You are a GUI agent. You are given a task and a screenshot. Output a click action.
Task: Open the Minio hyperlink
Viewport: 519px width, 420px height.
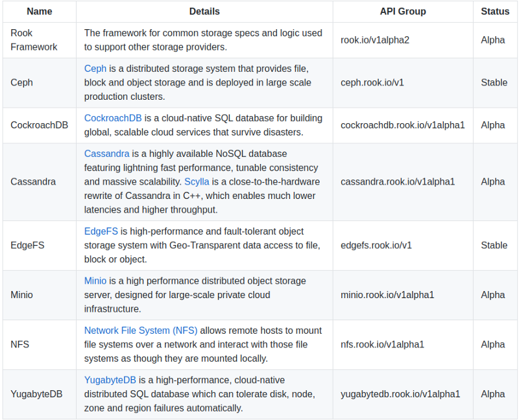click(95, 281)
